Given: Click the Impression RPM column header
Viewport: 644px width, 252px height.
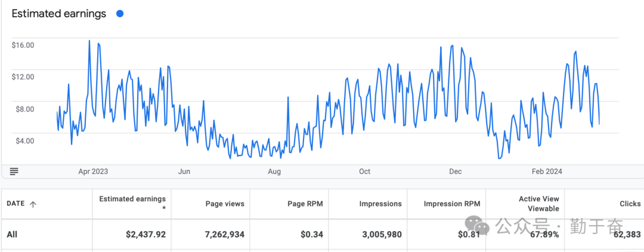Looking at the screenshot, I should click(451, 204).
